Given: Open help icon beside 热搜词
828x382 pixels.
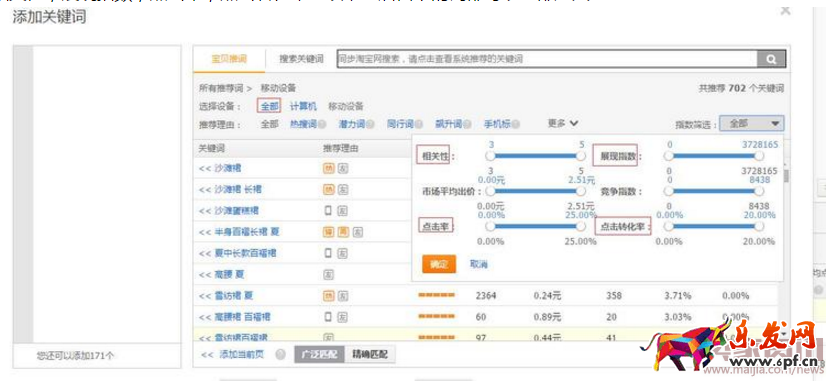Looking at the screenshot, I should (x=322, y=124).
